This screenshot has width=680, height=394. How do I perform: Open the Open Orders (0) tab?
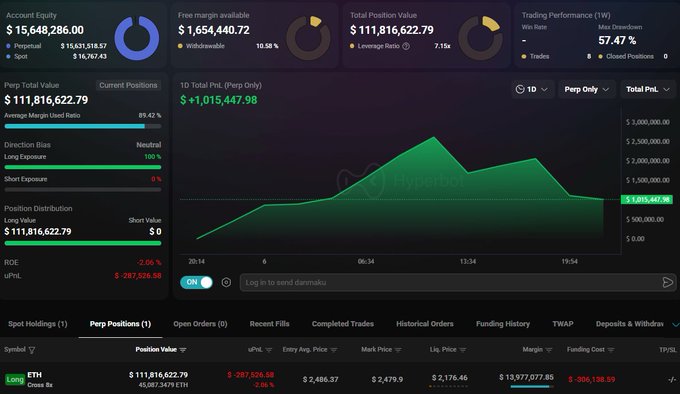(x=200, y=324)
